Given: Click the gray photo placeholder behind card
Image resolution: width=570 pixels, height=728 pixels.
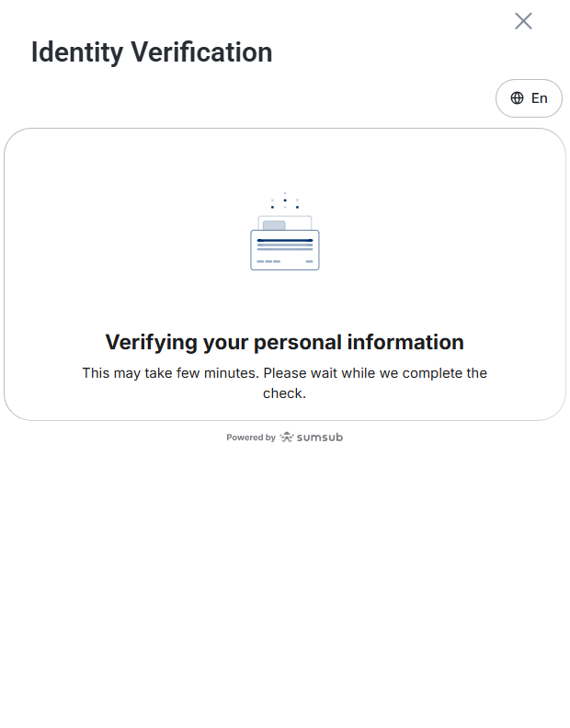Looking at the screenshot, I should [274, 225].
